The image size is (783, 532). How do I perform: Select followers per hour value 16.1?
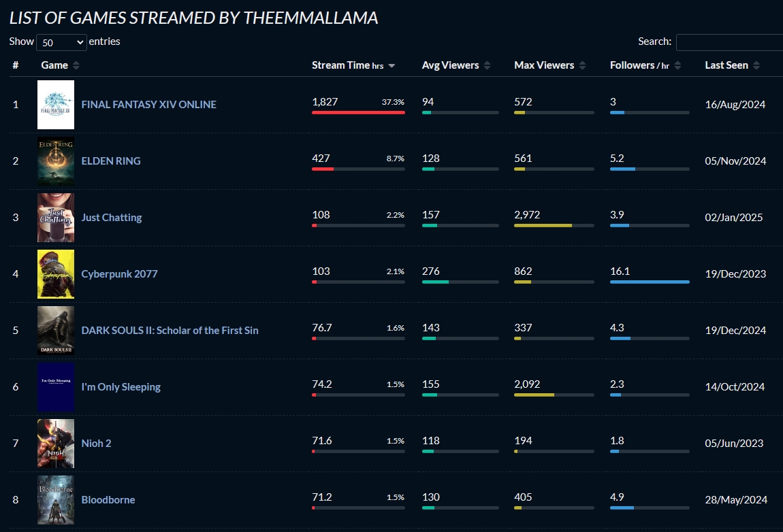pos(620,271)
